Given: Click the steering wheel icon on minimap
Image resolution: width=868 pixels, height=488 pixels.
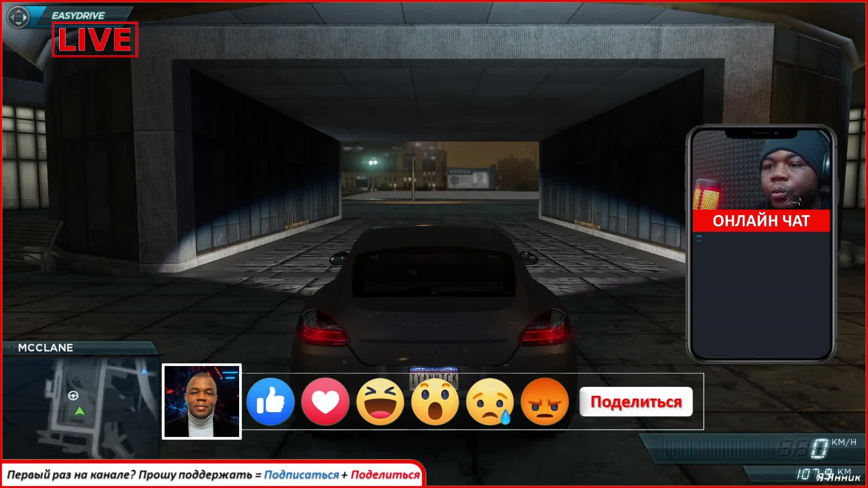Looking at the screenshot, I should click(73, 396).
